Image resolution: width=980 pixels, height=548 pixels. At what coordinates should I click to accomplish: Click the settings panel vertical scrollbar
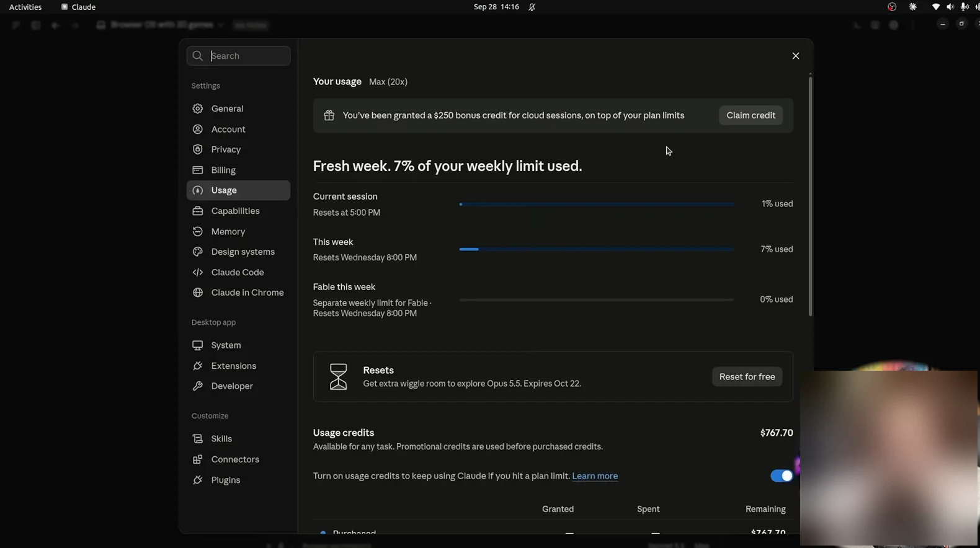tap(810, 196)
